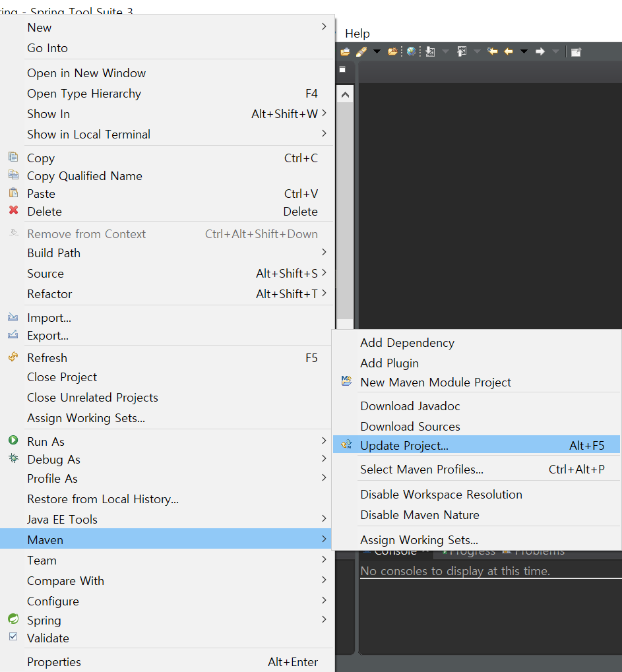Image resolution: width=622 pixels, height=672 pixels.
Task: Click the Next Annotation toolbar icon
Action: [430, 52]
